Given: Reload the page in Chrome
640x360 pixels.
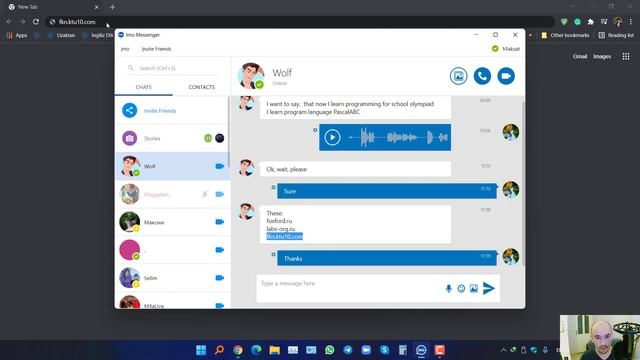Looking at the screenshot, I should (36, 22).
